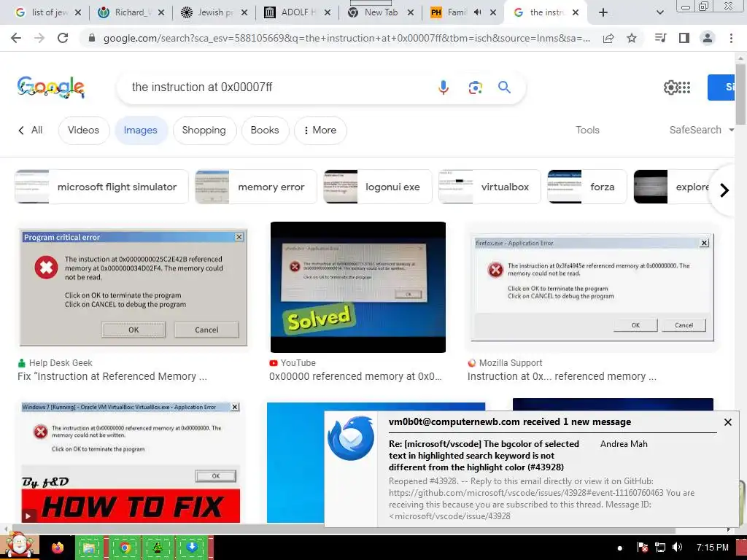Select the Books search filter
747x560 pixels.
tap(265, 130)
